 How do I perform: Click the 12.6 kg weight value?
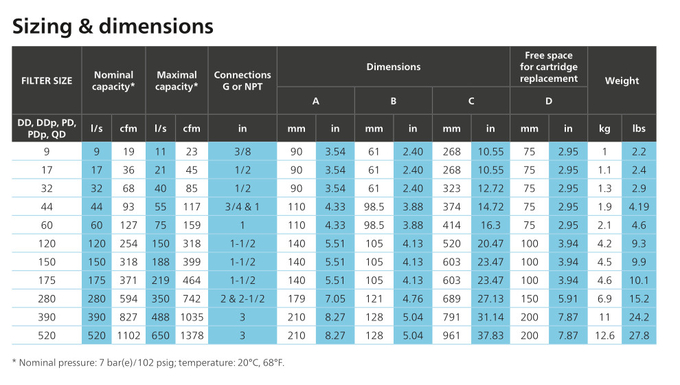605,336
